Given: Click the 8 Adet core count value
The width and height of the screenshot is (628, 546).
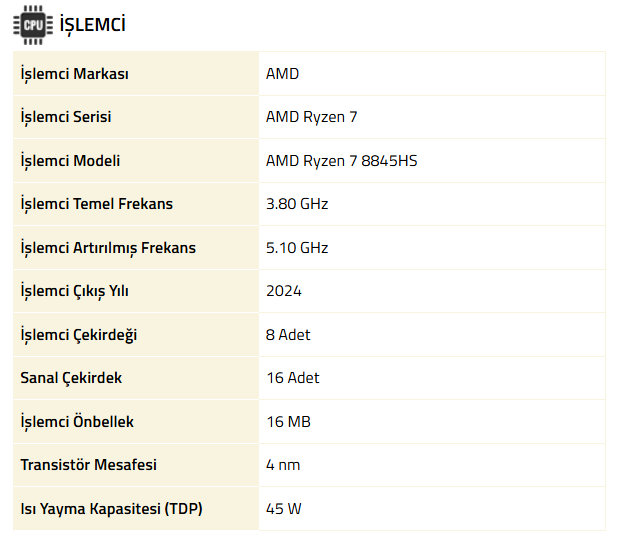Looking at the screenshot, I should click(288, 335).
